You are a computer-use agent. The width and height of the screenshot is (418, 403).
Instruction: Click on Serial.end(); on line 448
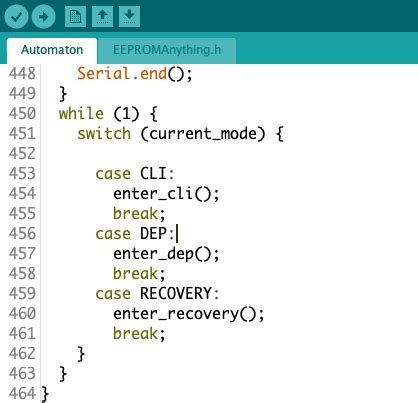point(135,74)
